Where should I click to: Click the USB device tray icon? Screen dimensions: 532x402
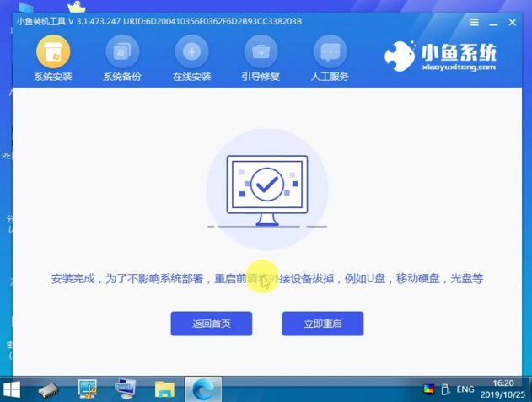pyautogui.click(x=445, y=389)
